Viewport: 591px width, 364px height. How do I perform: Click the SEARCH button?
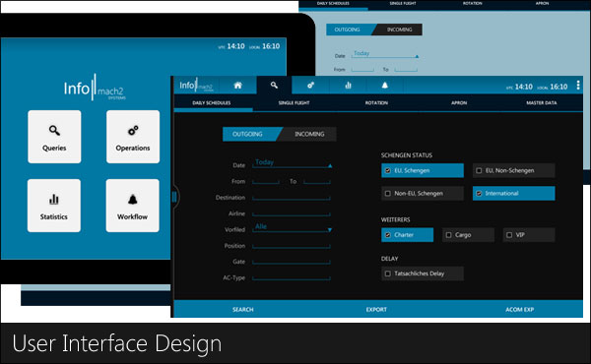click(242, 310)
